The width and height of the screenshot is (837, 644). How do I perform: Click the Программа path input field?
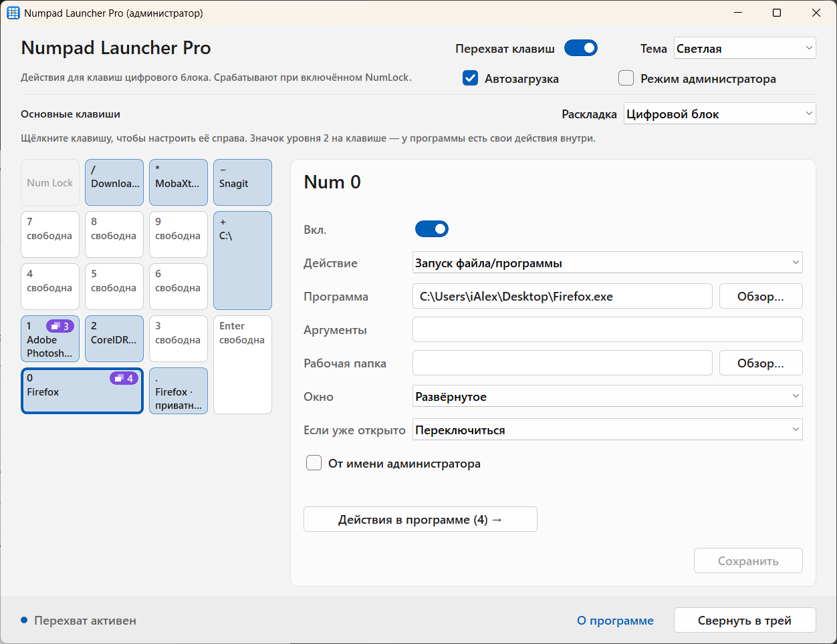tap(562, 296)
